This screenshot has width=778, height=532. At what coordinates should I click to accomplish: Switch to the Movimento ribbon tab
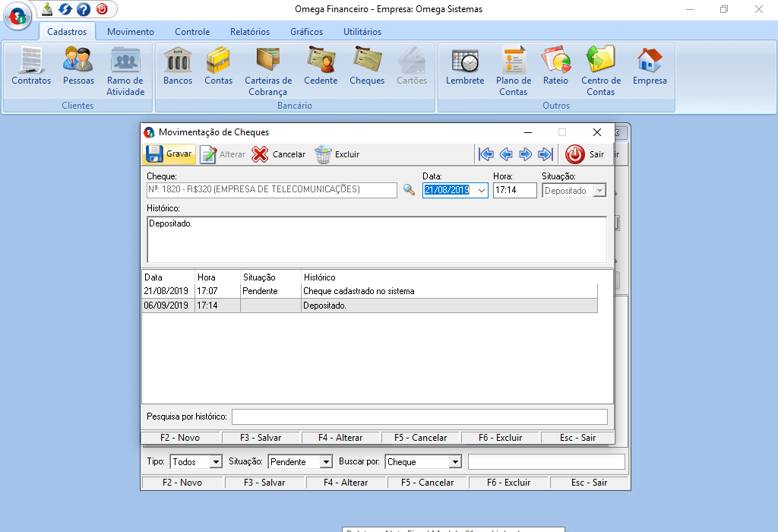130,32
